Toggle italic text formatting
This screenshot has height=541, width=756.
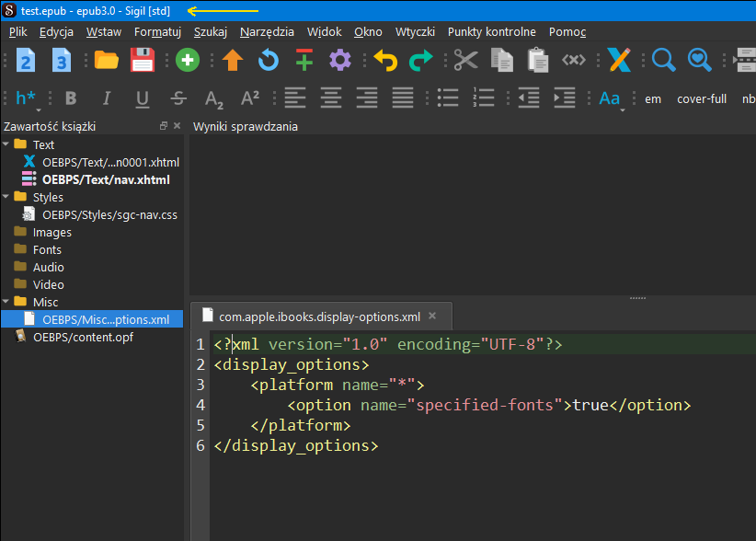coord(107,98)
